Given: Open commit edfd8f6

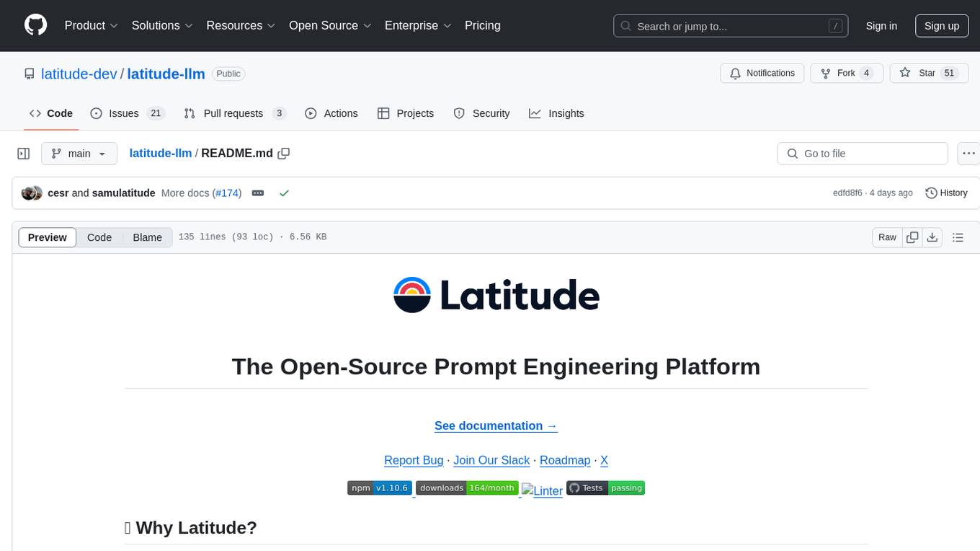Looking at the screenshot, I should point(847,193).
